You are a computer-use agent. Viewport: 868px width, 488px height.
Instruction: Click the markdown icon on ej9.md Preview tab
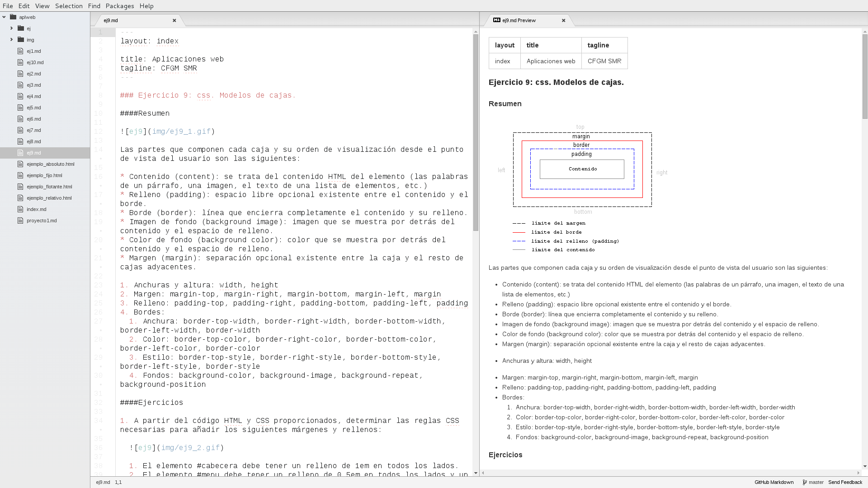point(496,20)
